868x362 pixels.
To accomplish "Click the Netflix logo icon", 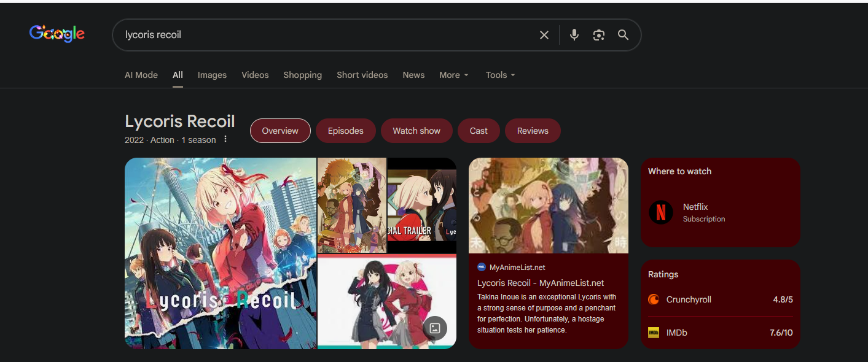I will pyautogui.click(x=661, y=212).
